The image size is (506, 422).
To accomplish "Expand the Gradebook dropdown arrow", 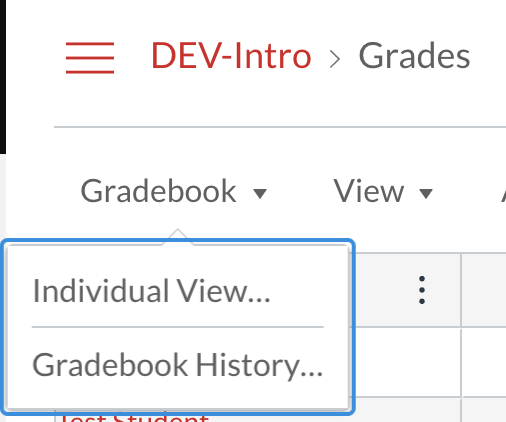I will click(x=260, y=193).
